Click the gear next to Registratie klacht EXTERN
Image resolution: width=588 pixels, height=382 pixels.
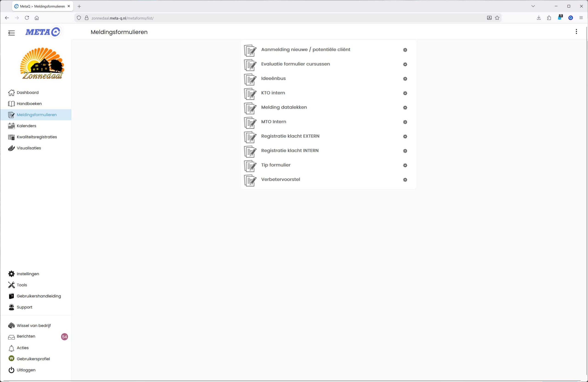point(405,137)
